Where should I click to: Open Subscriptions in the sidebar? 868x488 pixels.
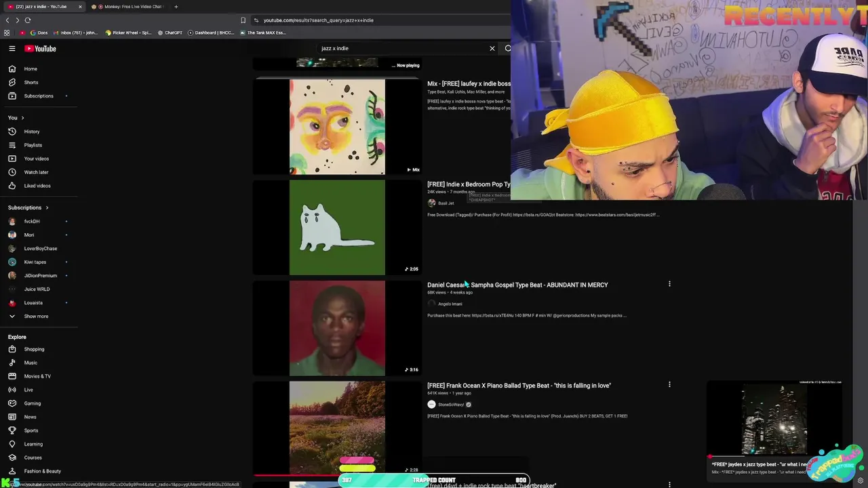pos(38,96)
